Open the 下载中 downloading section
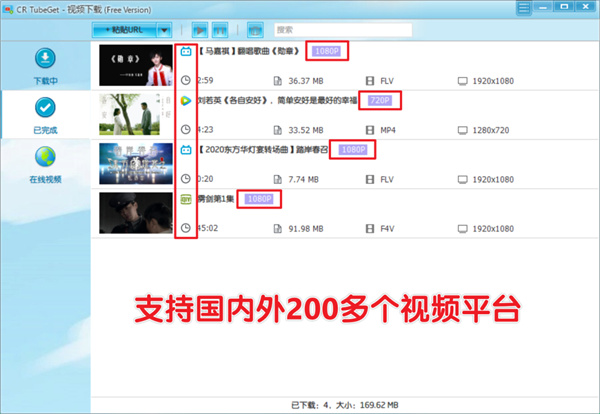This screenshot has width=600, height=414. (x=45, y=66)
